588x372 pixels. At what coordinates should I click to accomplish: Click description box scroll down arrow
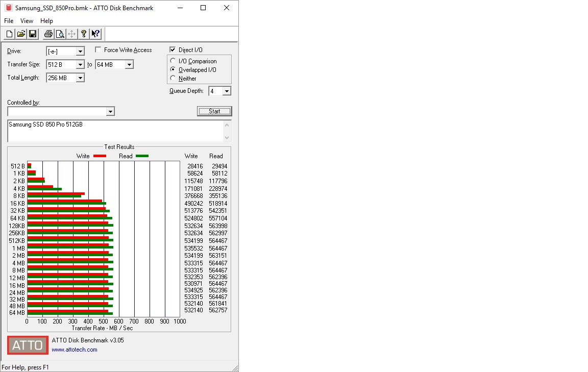pyautogui.click(x=227, y=138)
